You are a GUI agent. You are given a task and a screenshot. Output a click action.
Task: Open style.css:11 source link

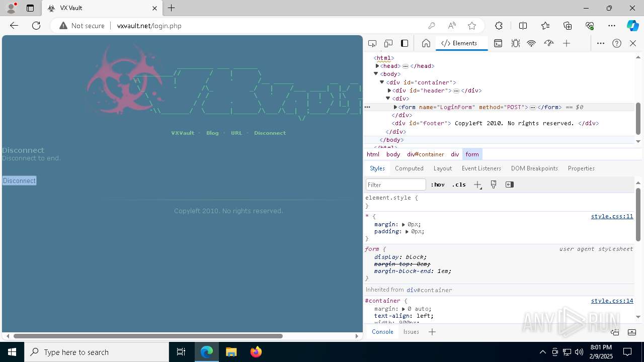[612, 216]
